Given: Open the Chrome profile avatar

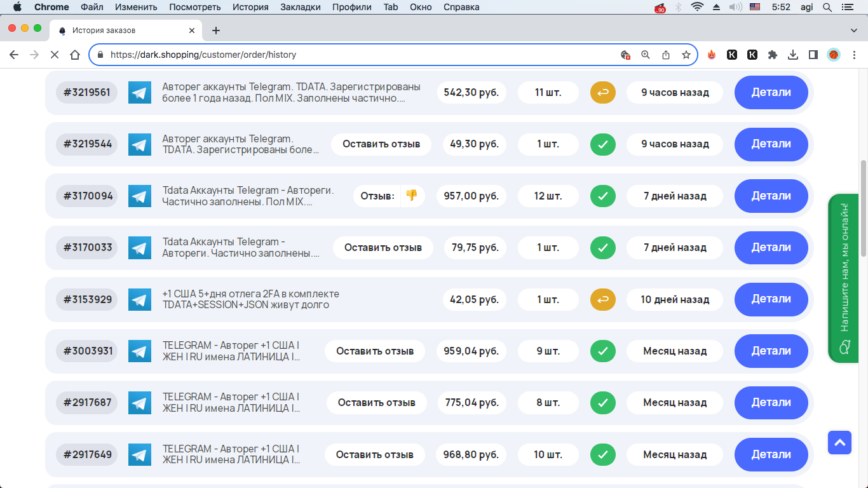Looking at the screenshot, I should pyautogui.click(x=834, y=55).
